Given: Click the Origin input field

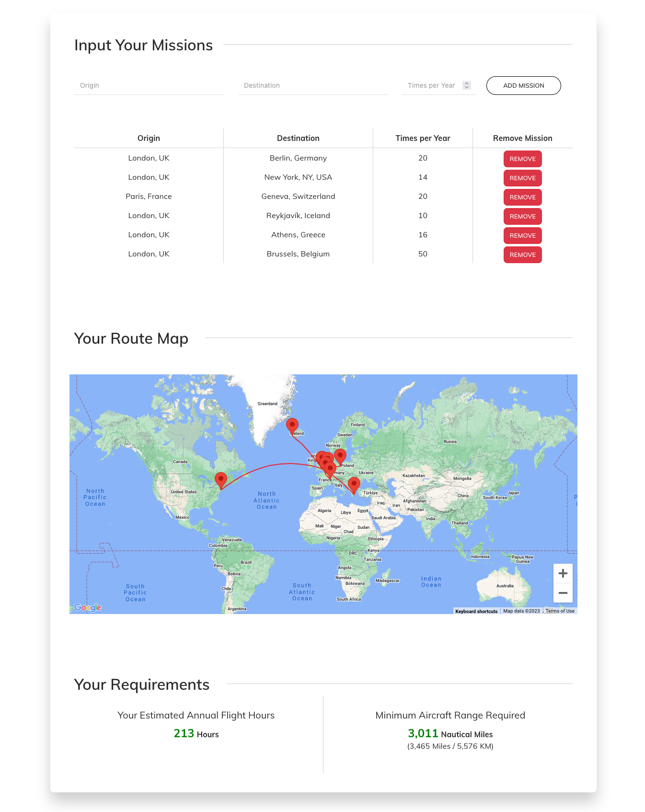Looking at the screenshot, I should [149, 85].
